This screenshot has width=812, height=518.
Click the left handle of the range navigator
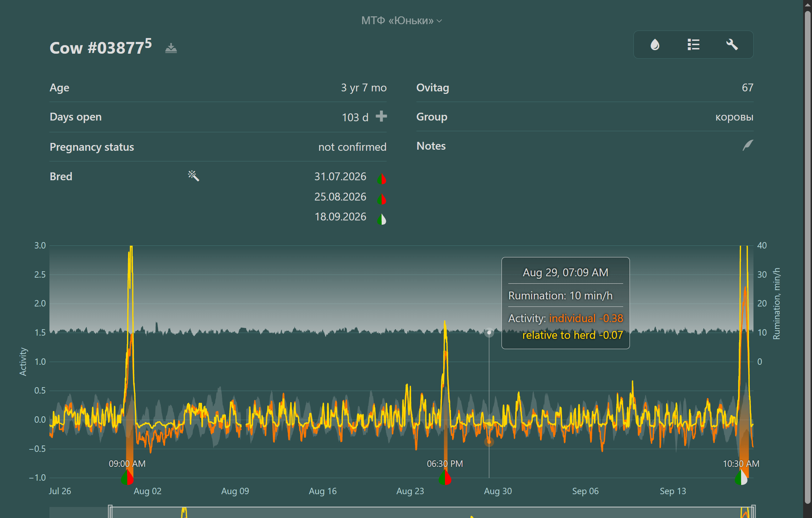point(110,512)
